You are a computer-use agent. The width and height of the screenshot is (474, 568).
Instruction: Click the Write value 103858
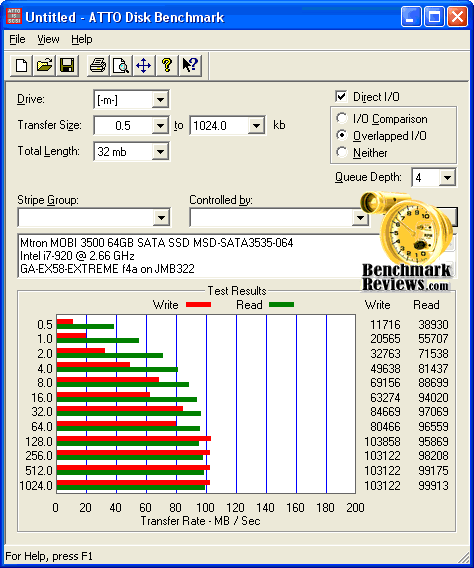[382, 442]
